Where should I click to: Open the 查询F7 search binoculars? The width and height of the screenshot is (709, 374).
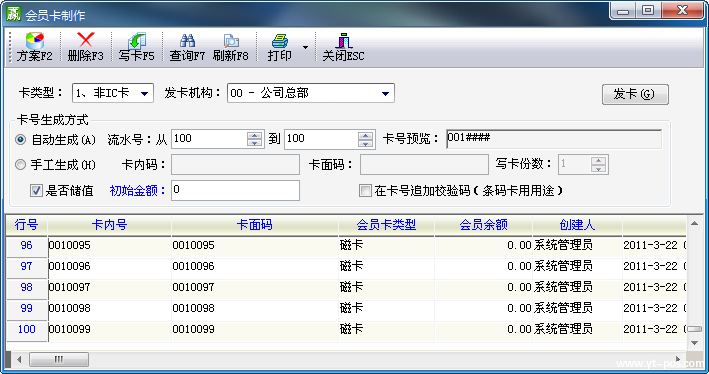[x=187, y=47]
